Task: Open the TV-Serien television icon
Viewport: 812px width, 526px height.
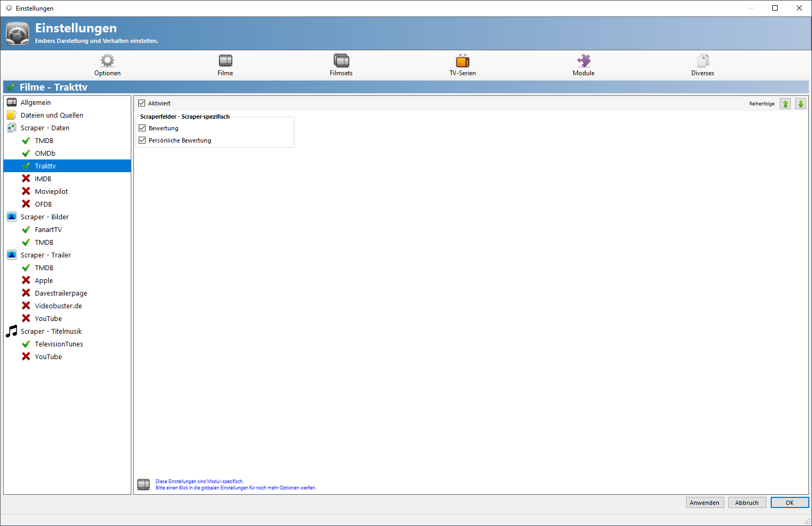Action: pos(463,60)
